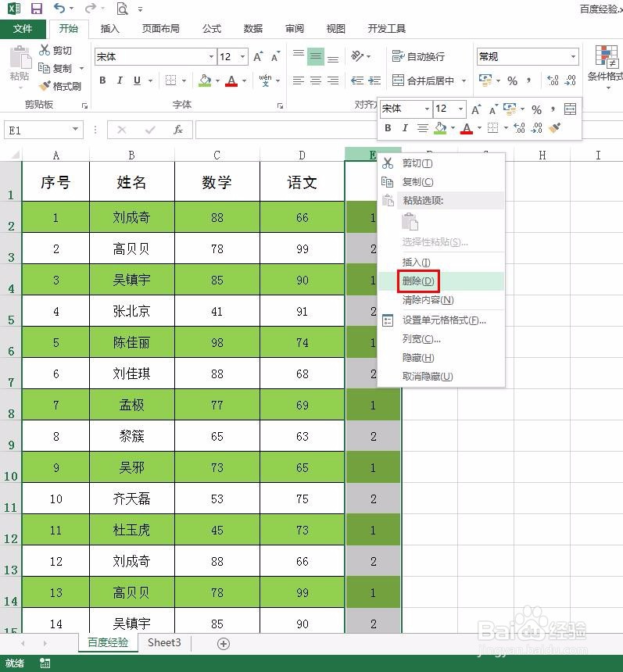The height and width of the screenshot is (672, 623).
Task: Click the Format Painter brush in ribbon
Action: (x=45, y=86)
